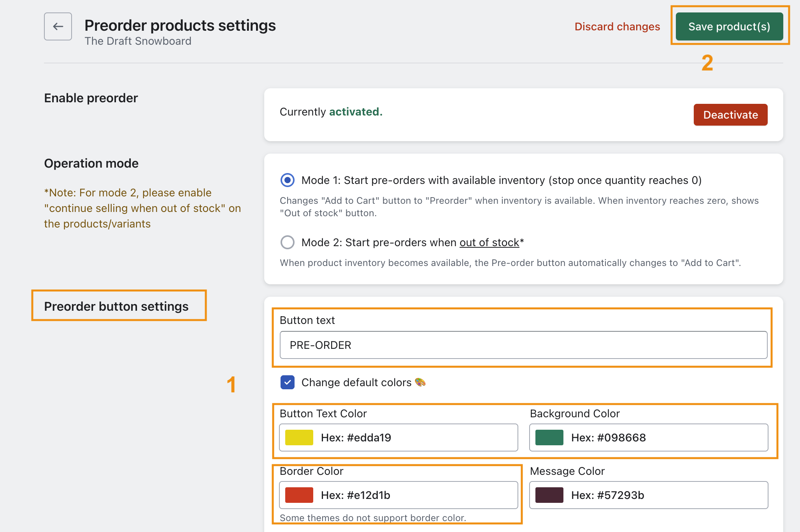This screenshot has height=532, width=800.
Task: Uncheck Change default colors checkbox
Action: click(288, 382)
